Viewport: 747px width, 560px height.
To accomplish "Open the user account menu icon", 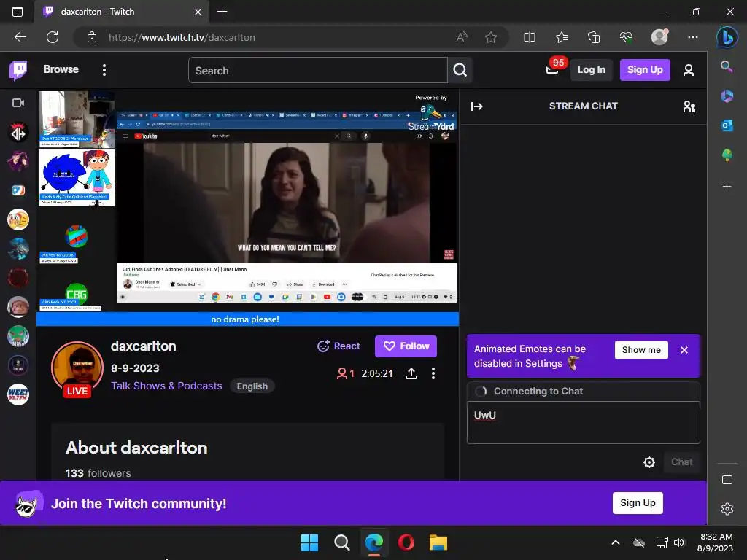I will [x=689, y=71].
